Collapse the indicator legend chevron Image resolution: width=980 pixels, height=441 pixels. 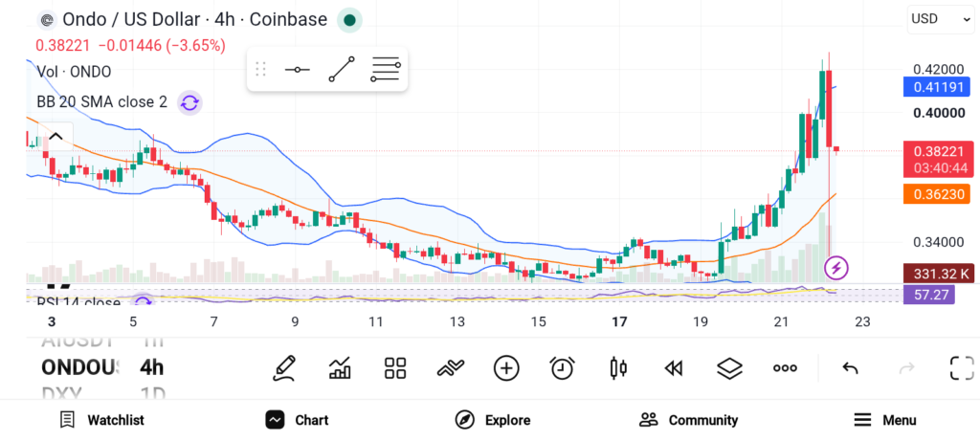56,136
